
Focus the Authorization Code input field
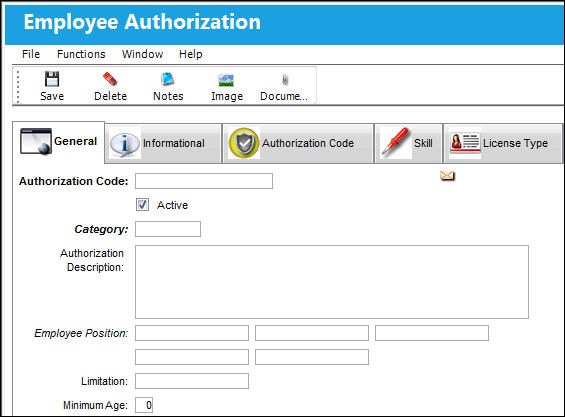click(204, 181)
